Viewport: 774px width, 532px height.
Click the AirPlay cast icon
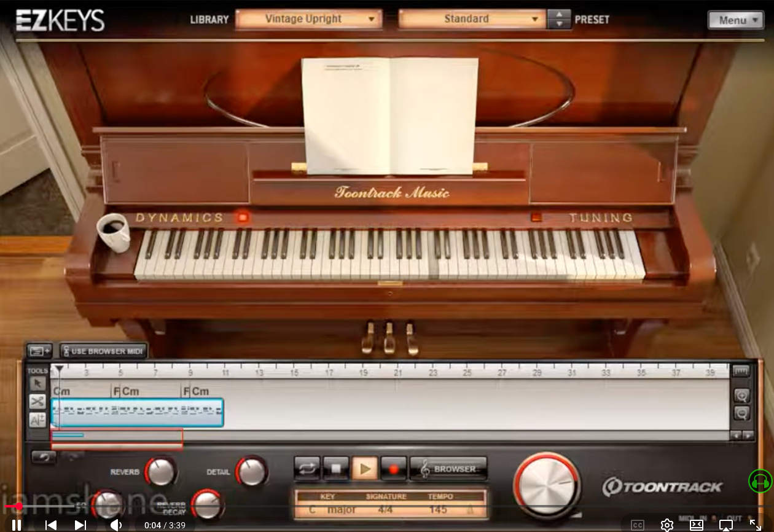click(726, 525)
